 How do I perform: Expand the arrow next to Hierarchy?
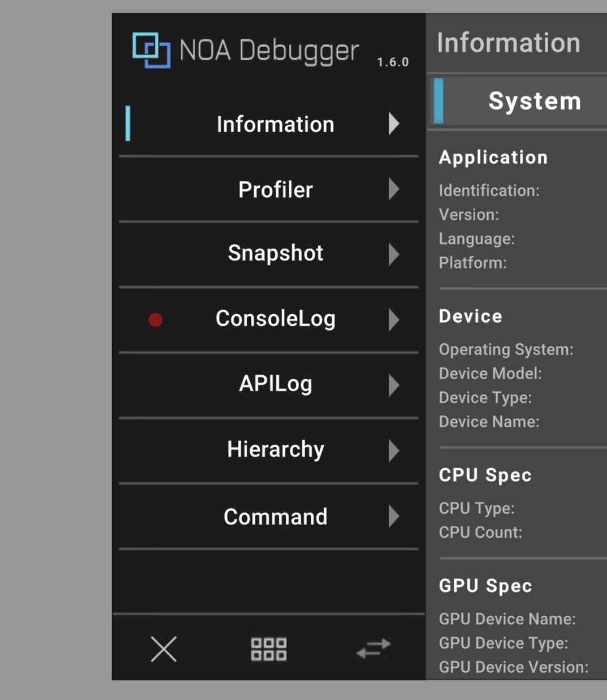pyautogui.click(x=394, y=451)
